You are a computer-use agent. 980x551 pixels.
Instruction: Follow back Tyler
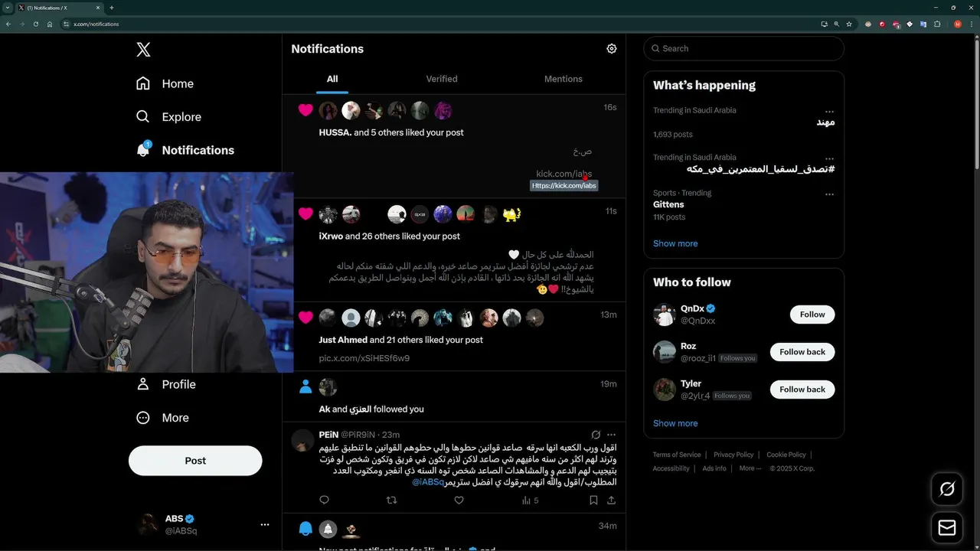click(x=802, y=390)
